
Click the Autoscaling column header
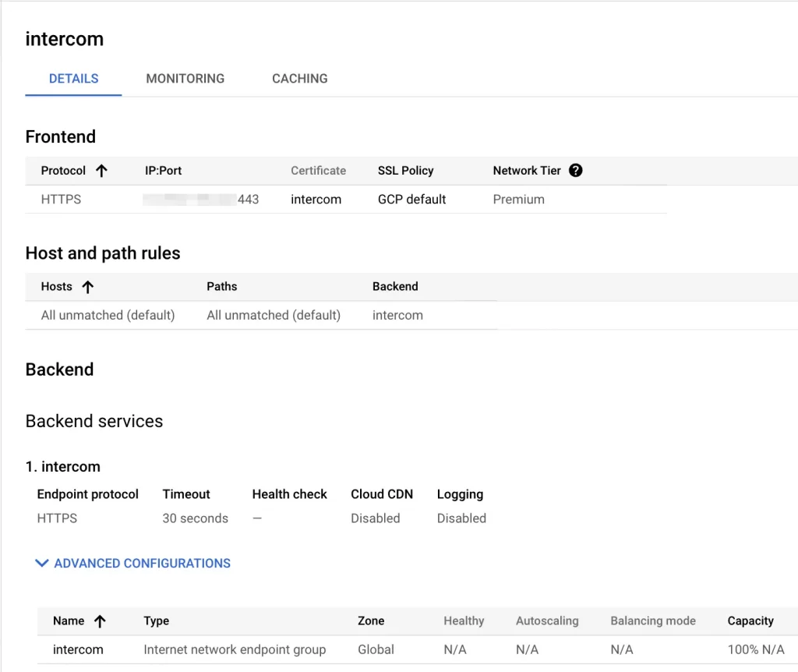547,621
